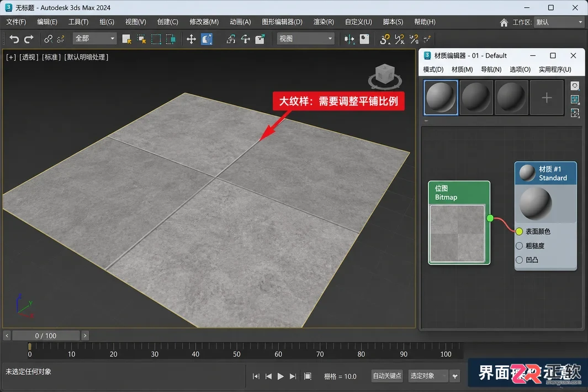Click the Select and Manipulate icon

click(x=260, y=39)
